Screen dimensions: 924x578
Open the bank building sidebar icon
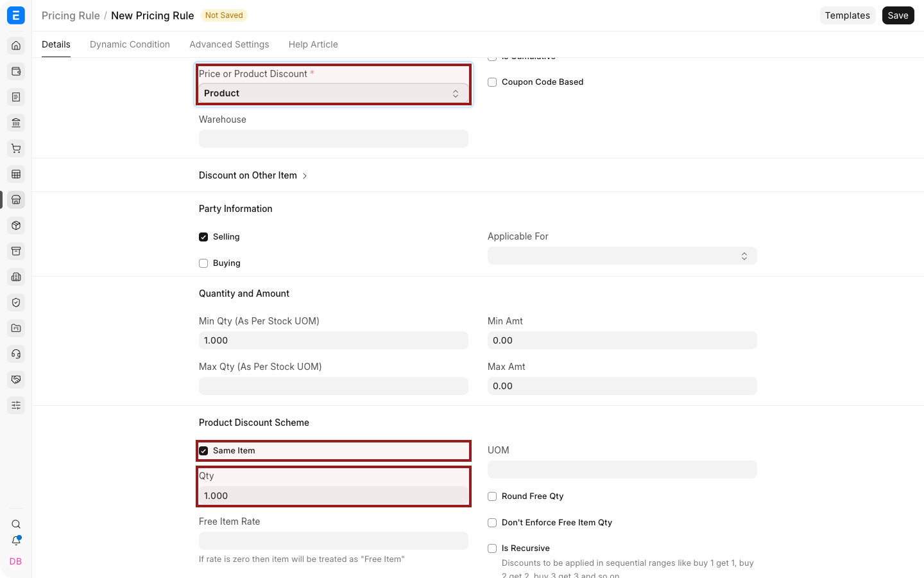pyautogui.click(x=16, y=123)
